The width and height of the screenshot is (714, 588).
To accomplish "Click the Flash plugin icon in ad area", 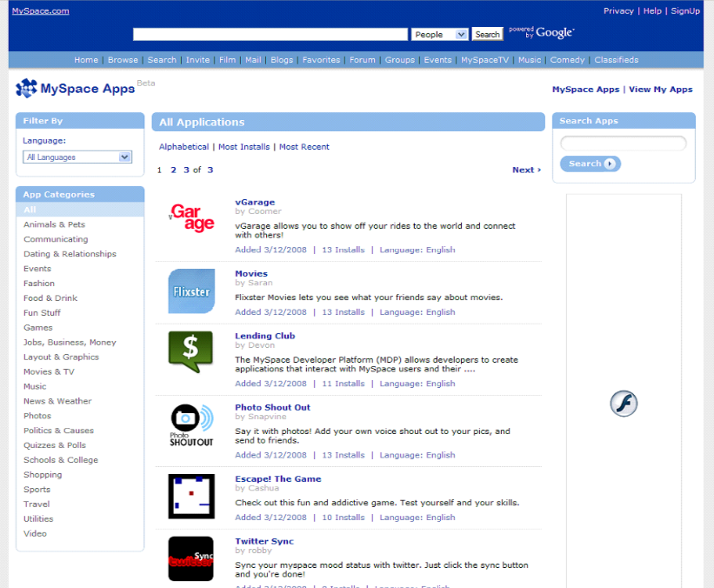I will tap(624, 404).
